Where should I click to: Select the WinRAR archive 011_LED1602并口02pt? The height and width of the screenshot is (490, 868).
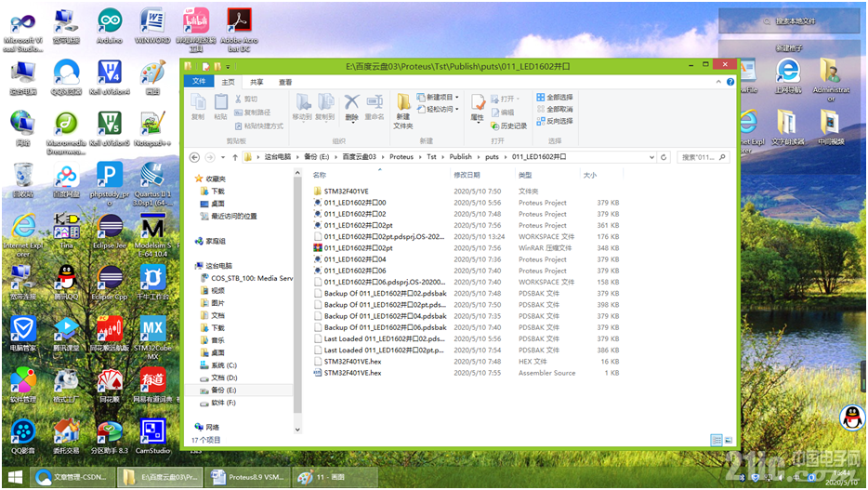358,248
